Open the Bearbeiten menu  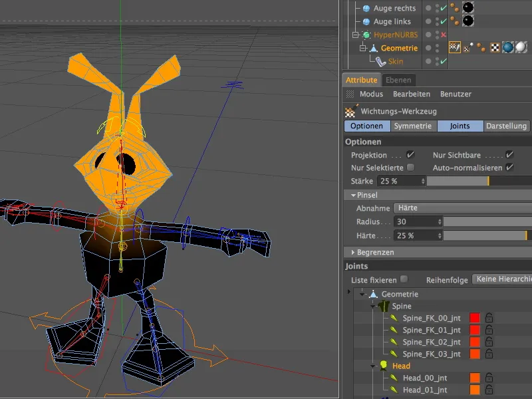tap(412, 94)
